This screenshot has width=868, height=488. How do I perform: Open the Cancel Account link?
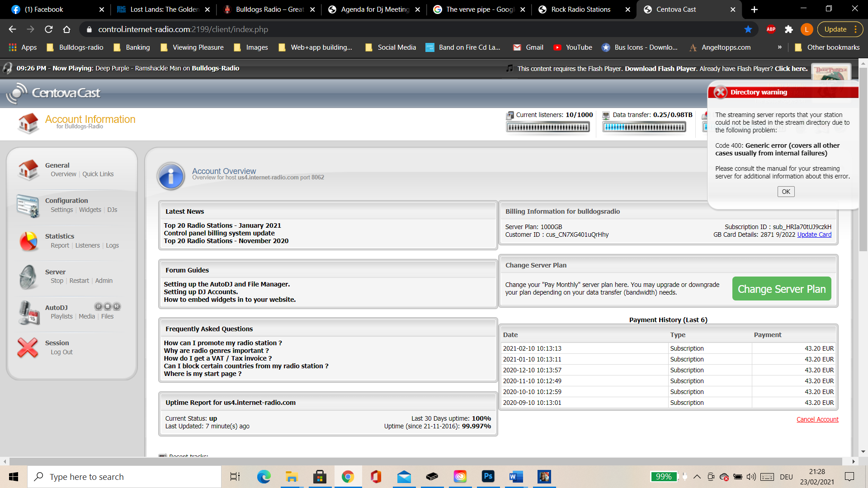coord(817,419)
